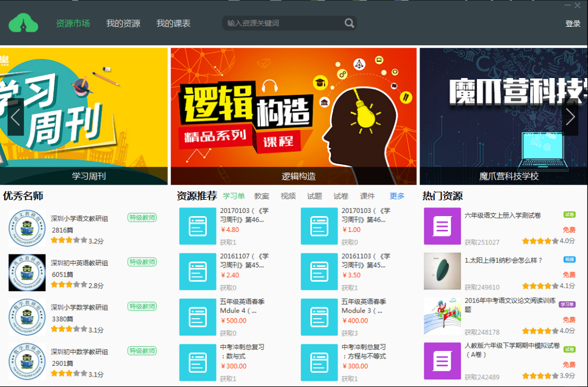Image resolution: width=588 pixels, height=387 pixels.
Task: Click 登录 to sign in
Action: coord(573,23)
